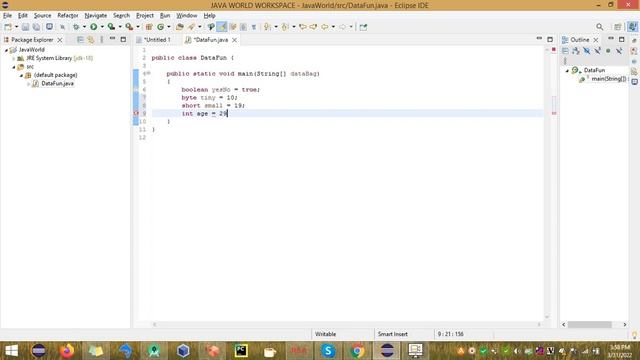Click the Outline horizontal scrollbar thumb
The height and width of the screenshot is (360, 640).
coord(590,324)
